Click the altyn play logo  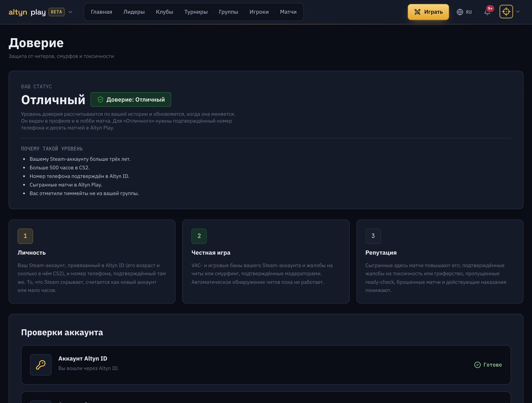click(27, 12)
